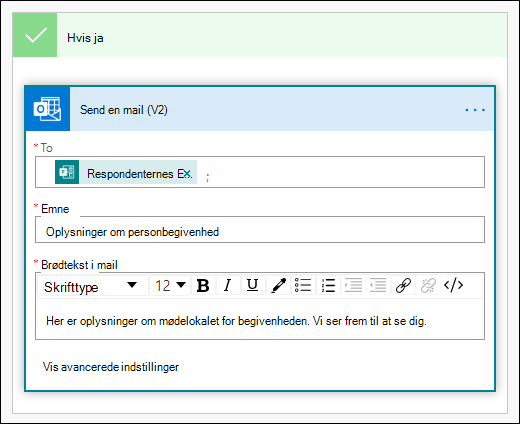Click the Hvis ja branch header
The height and width of the screenshot is (424, 520).
tap(260, 35)
